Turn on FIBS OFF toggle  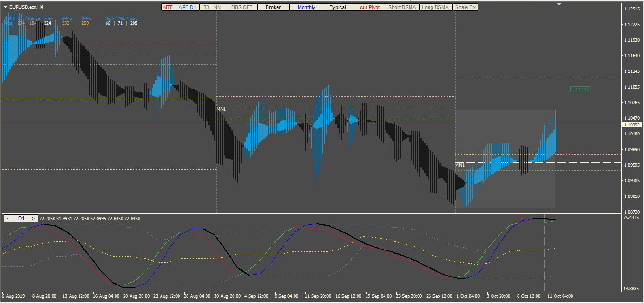click(241, 7)
